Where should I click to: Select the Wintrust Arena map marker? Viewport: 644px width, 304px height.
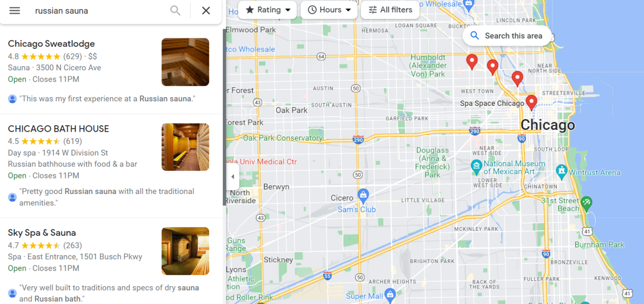pyautogui.click(x=562, y=172)
